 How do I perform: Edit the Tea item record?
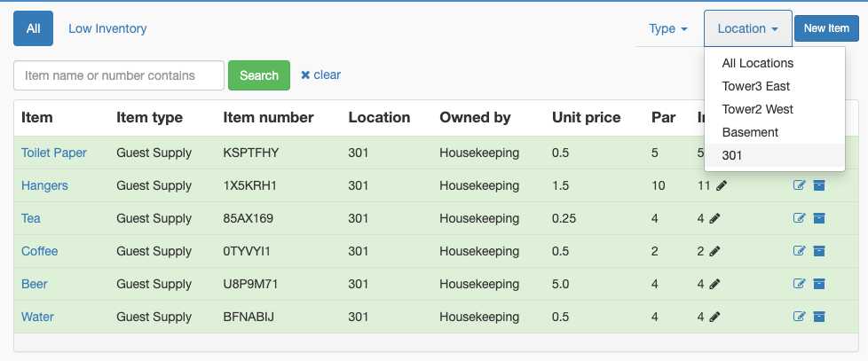click(x=799, y=218)
